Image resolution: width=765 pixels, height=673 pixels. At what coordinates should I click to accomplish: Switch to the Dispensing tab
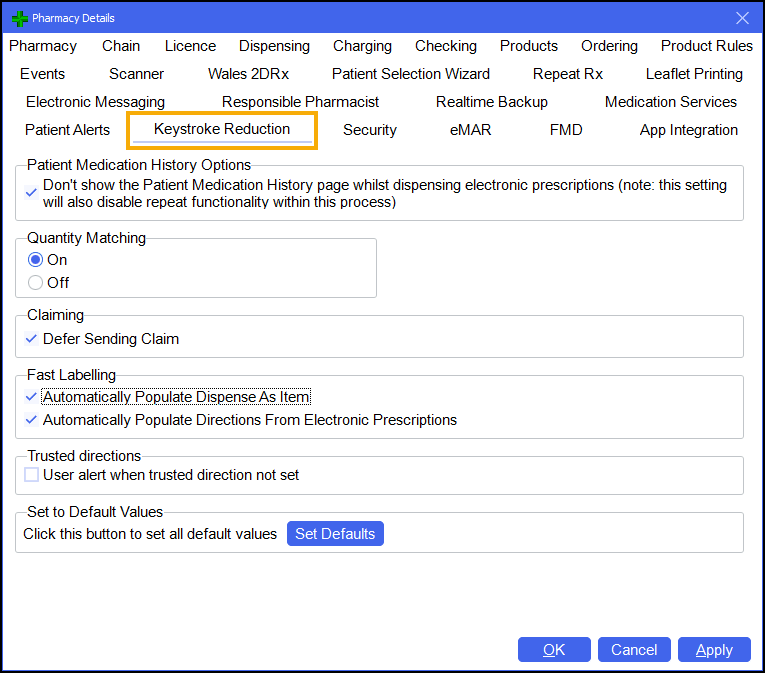pos(274,46)
